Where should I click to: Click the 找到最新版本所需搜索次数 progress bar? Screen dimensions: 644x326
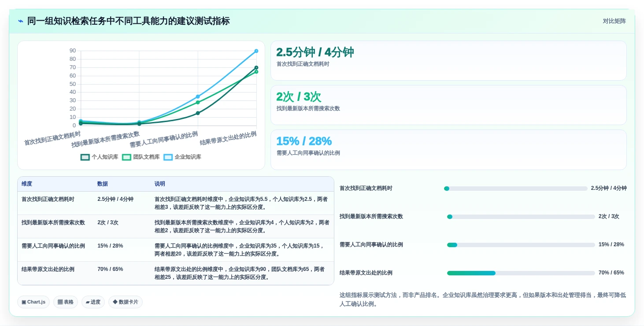coord(521,217)
